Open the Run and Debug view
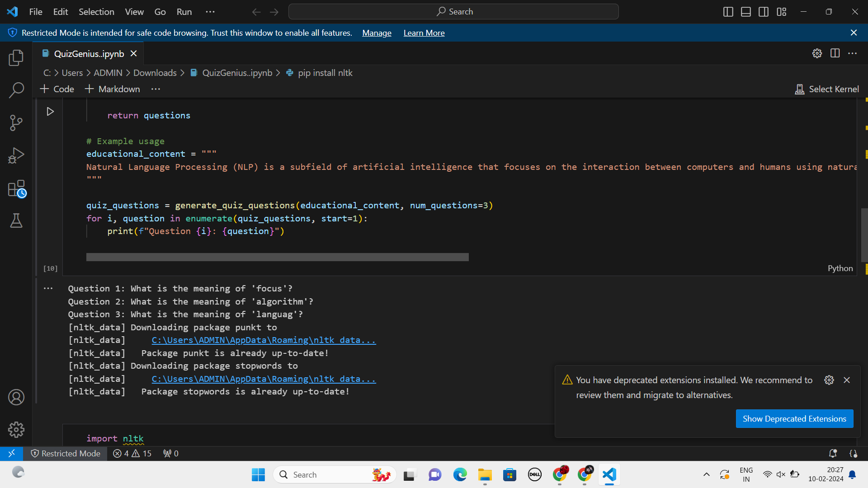868x488 pixels. [16, 155]
